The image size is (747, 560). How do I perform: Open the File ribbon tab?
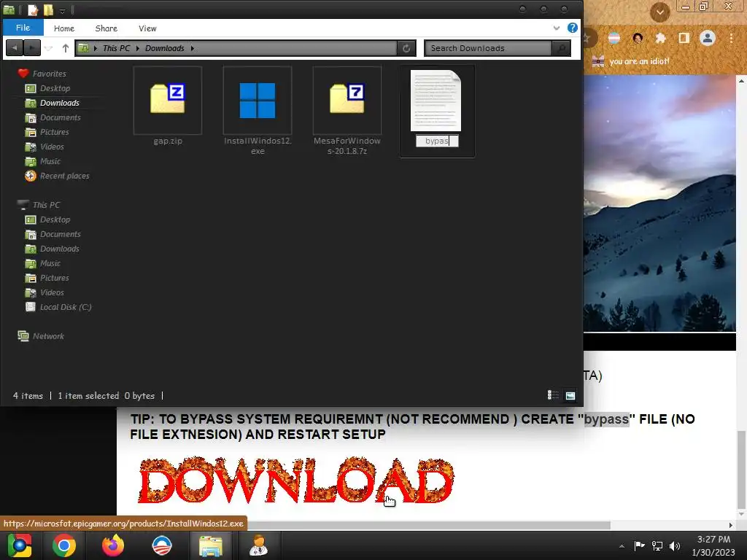pos(23,28)
